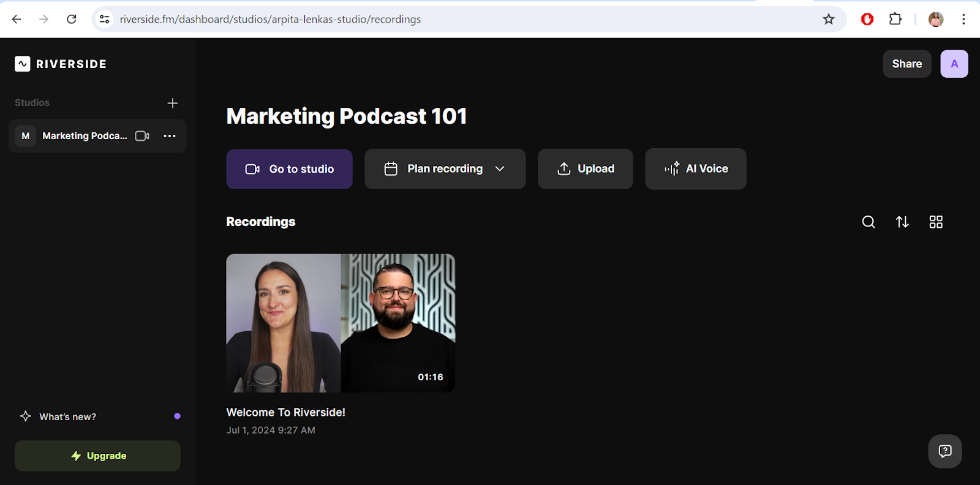Open What's new? panel
This screenshot has height=485, width=980.
coord(67,416)
